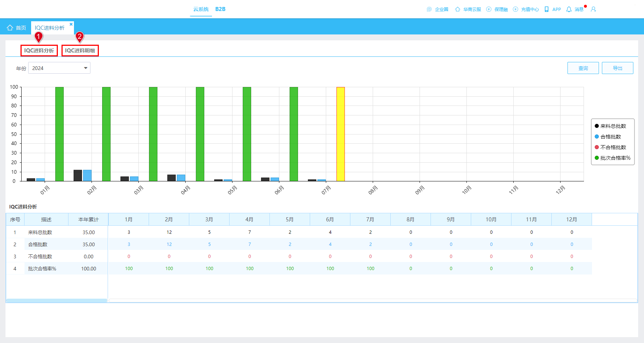Select the 批次合格率% table row label

pos(42,269)
